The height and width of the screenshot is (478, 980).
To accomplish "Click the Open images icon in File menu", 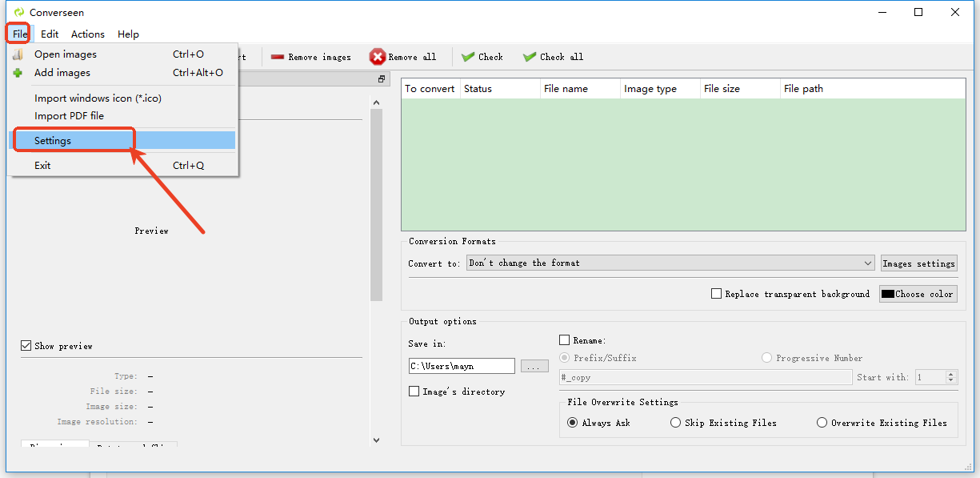I will click(18, 54).
